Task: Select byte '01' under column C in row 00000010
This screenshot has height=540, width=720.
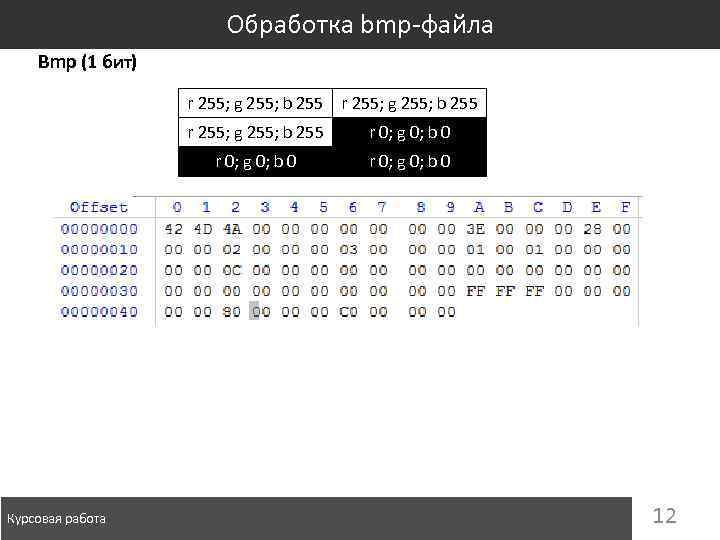Action: [534, 249]
